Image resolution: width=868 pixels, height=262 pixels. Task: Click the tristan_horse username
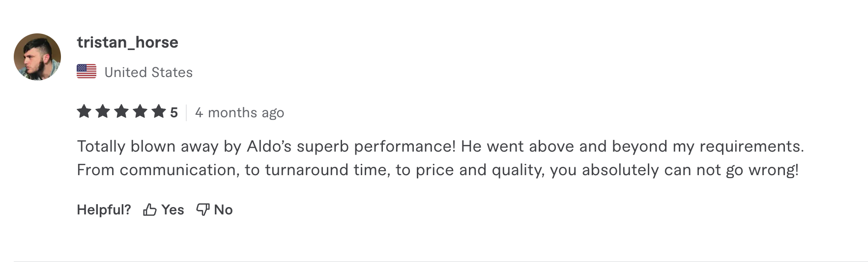coord(127,43)
